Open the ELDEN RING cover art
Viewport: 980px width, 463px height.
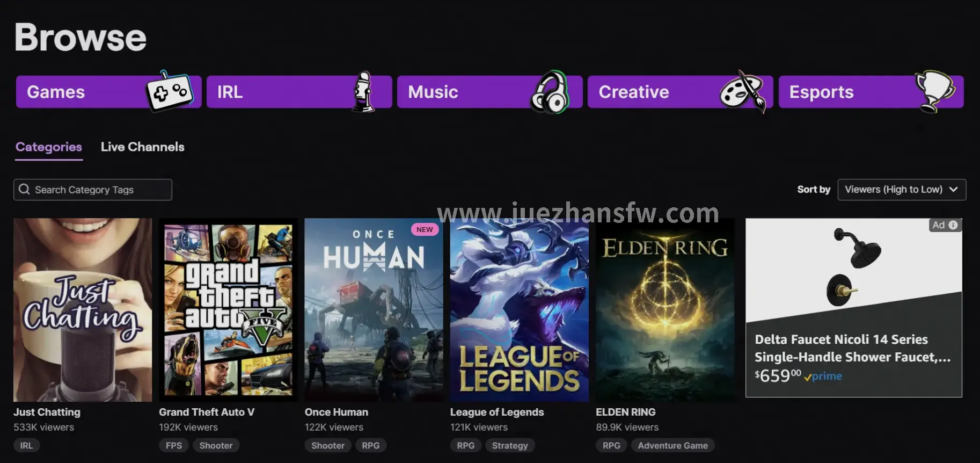point(665,309)
